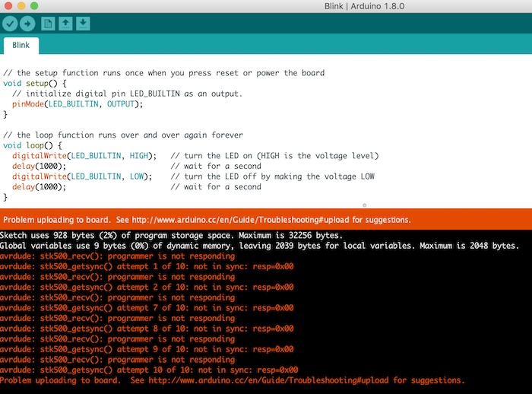The image size is (532, 394).
Task: Click comment 'turn the LED on (HIGH is the voltage level)'
Action: (x=274, y=156)
